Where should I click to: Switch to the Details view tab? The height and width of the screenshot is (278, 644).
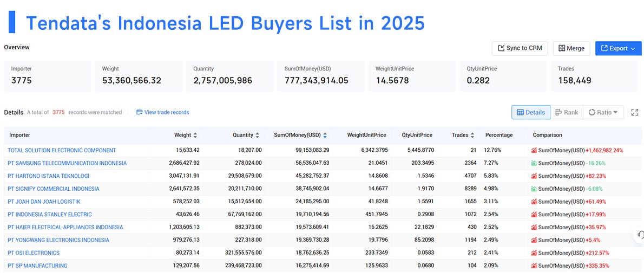531,112
